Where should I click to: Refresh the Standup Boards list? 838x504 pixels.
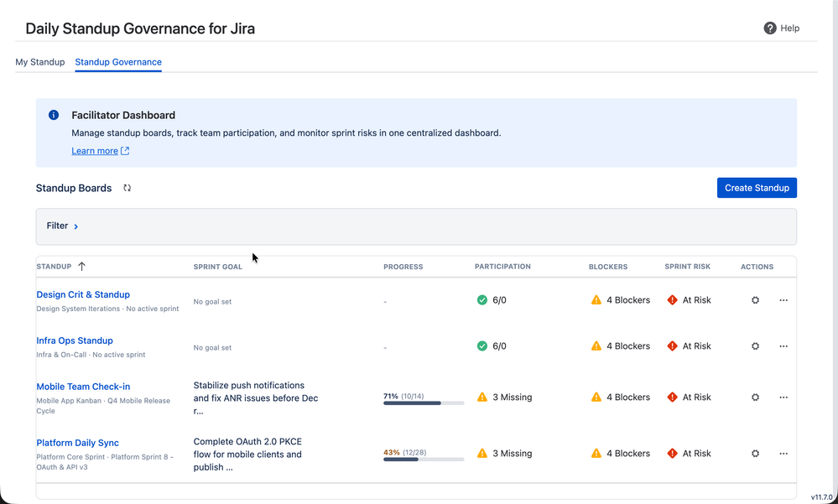[x=128, y=188]
